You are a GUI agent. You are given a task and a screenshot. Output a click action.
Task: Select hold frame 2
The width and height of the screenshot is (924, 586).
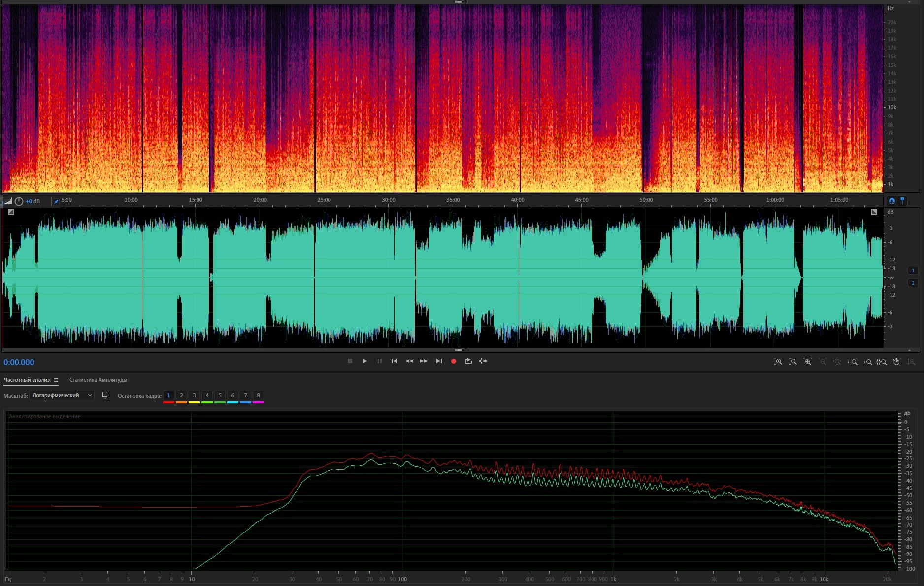click(181, 395)
